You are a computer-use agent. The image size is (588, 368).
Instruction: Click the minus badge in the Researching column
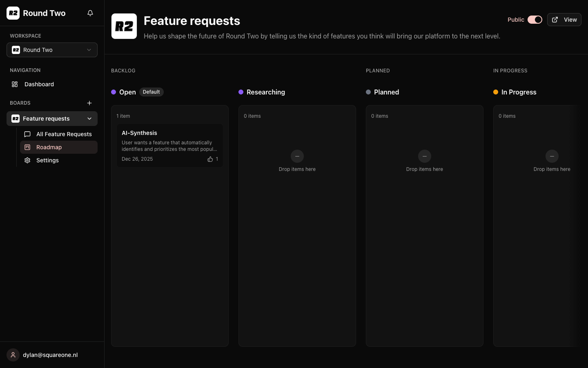pyautogui.click(x=297, y=156)
